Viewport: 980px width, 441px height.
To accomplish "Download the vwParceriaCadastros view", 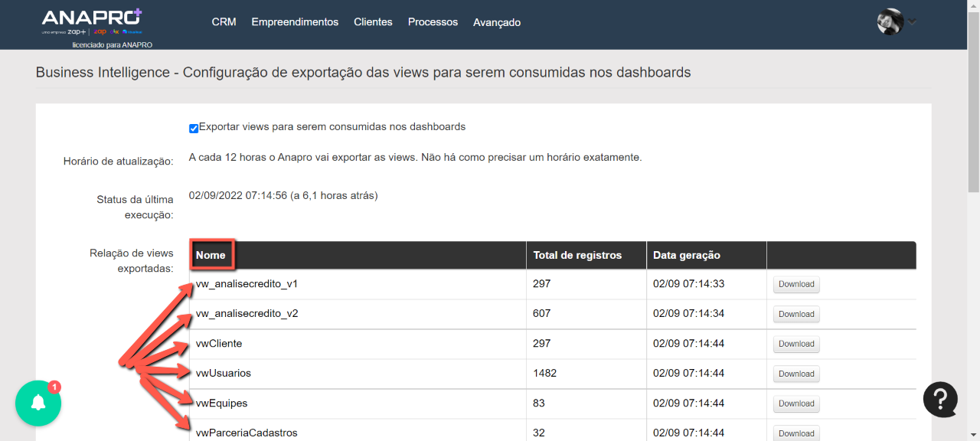I will pyautogui.click(x=796, y=433).
